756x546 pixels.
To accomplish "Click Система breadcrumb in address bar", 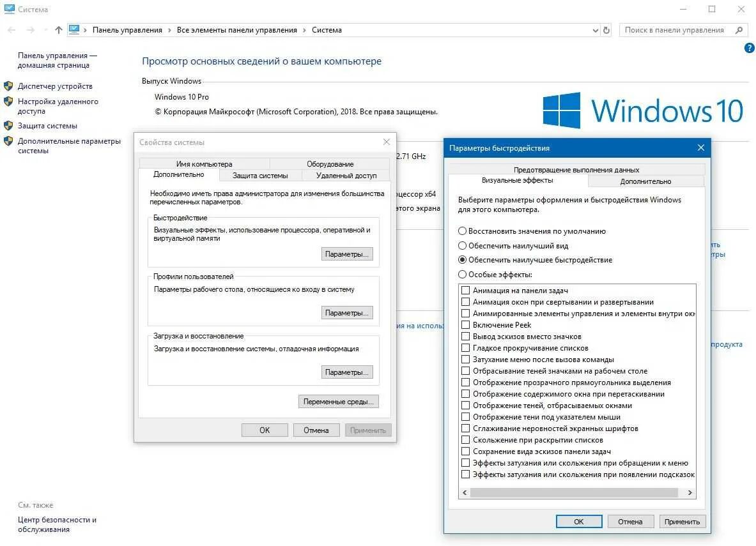I will (327, 30).
